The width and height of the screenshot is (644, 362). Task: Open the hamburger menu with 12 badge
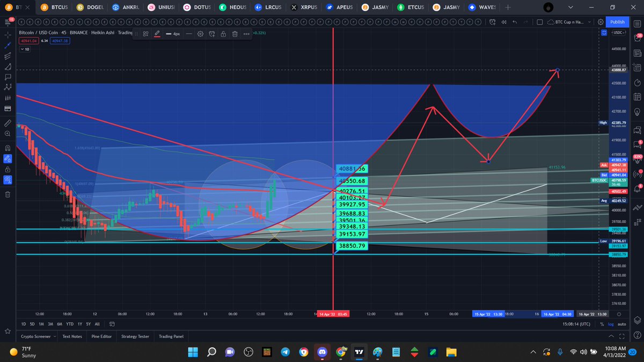[x=8, y=21]
